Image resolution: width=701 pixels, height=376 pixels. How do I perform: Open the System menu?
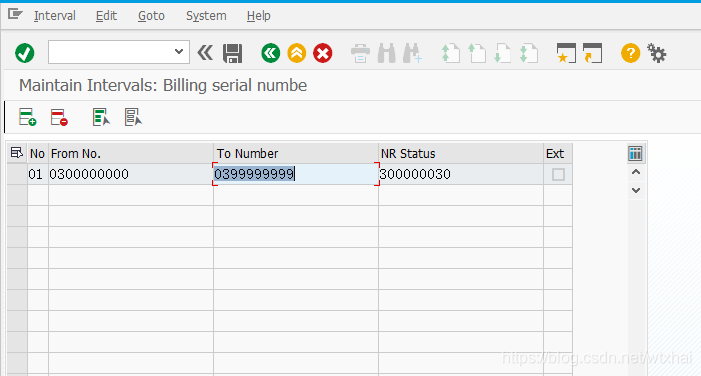[x=206, y=16]
